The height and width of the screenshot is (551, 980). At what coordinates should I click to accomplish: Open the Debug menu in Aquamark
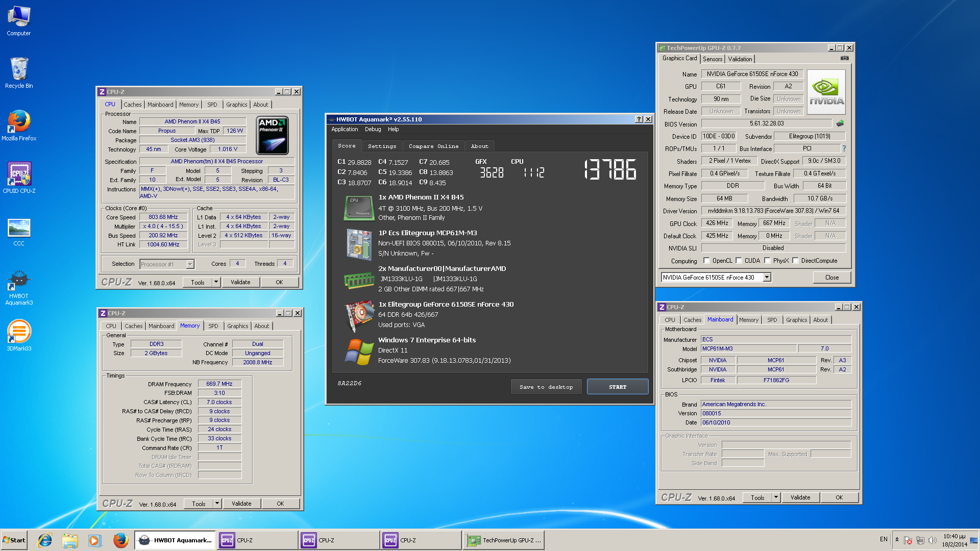pyautogui.click(x=373, y=130)
